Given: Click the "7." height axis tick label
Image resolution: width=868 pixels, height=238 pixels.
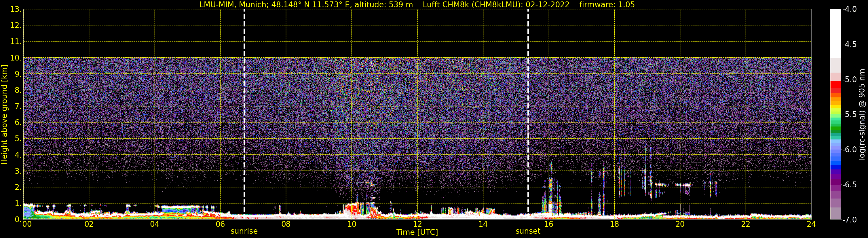Looking at the screenshot, I should pos(18,106).
